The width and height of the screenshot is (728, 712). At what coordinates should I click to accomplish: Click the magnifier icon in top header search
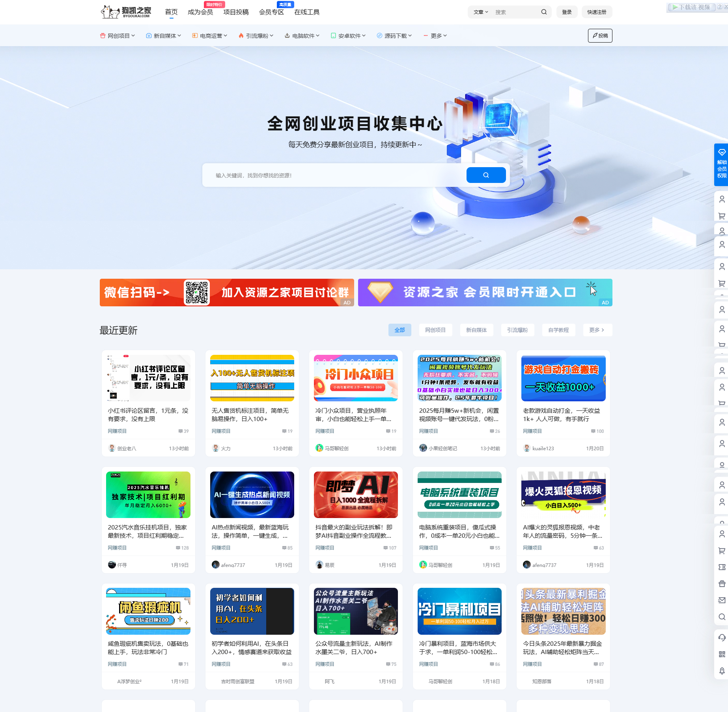(x=544, y=12)
